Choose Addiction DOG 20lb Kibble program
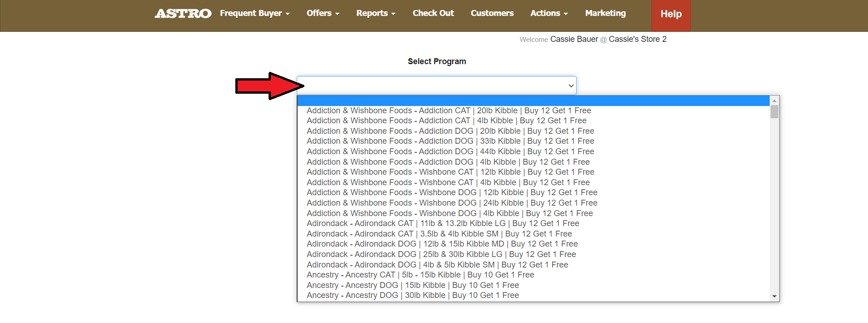This screenshot has width=868, height=323. [533, 131]
